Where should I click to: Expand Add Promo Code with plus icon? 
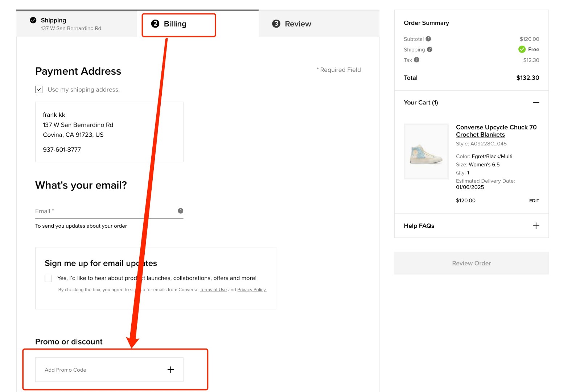tap(170, 370)
